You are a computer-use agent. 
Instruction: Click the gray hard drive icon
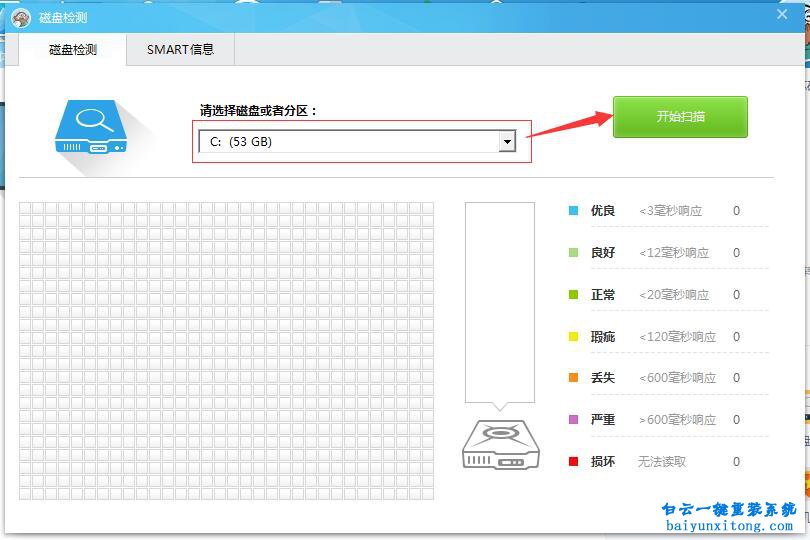(x=500, y=445)
